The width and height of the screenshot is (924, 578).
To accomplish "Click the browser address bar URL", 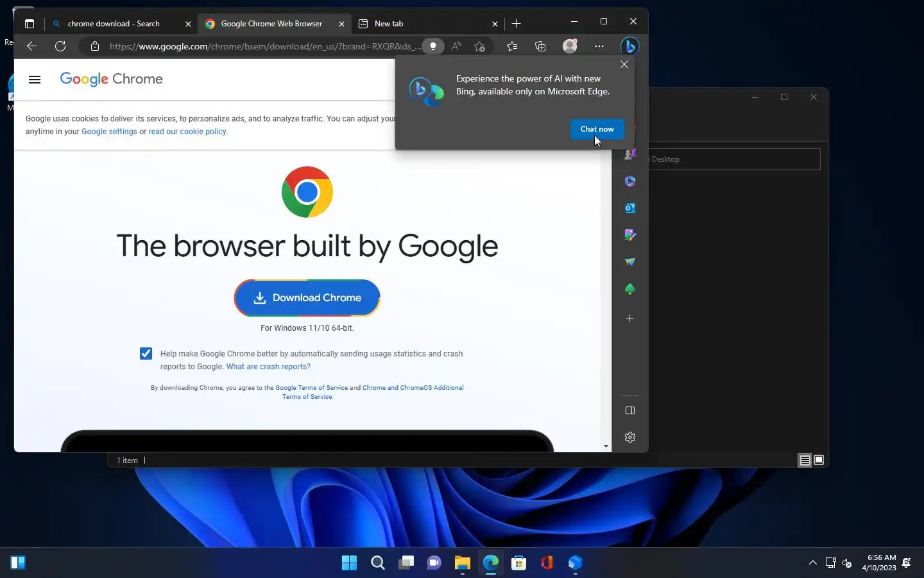I will pos(265,46).
